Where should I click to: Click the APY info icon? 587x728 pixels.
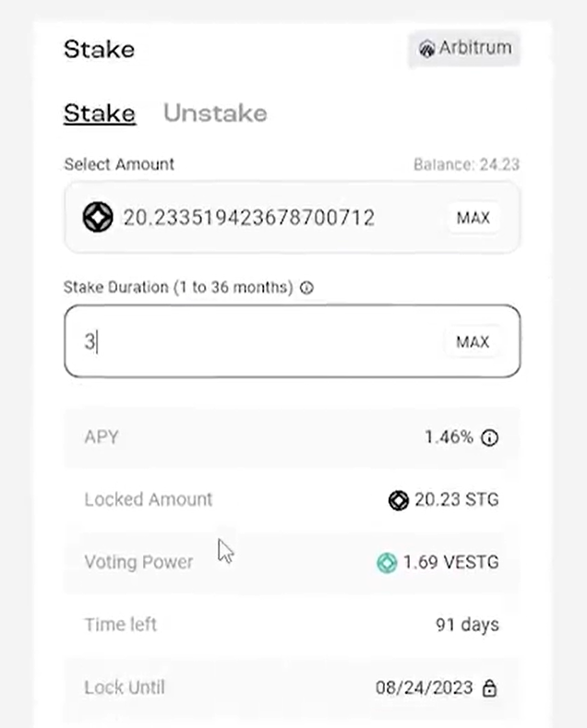point(489,437)
